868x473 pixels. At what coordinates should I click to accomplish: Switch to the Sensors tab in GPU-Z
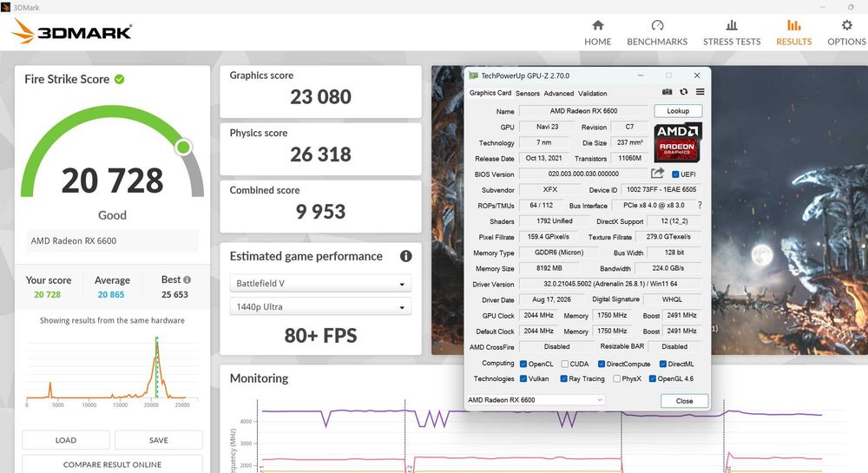pos(528,94)
